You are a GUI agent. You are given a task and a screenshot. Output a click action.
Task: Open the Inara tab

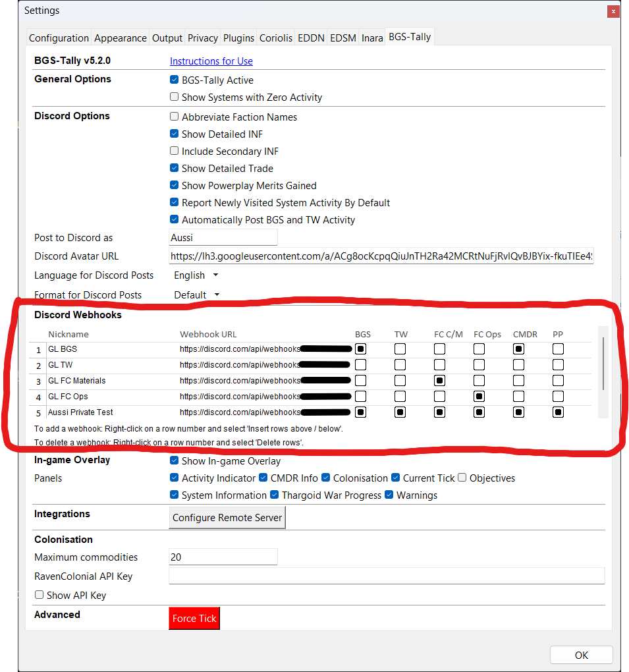pyautogui.click(x=372, y=38)
